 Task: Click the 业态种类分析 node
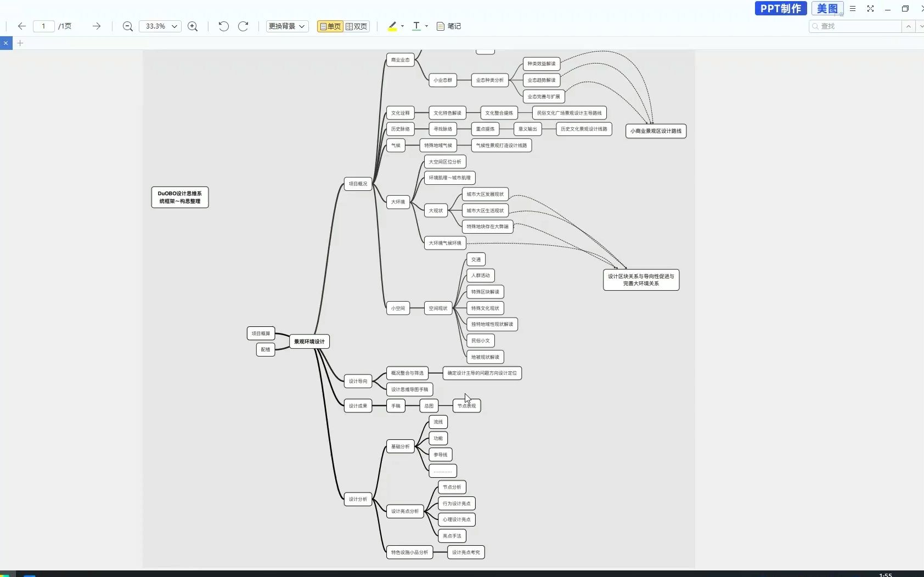tap(489, 80)
